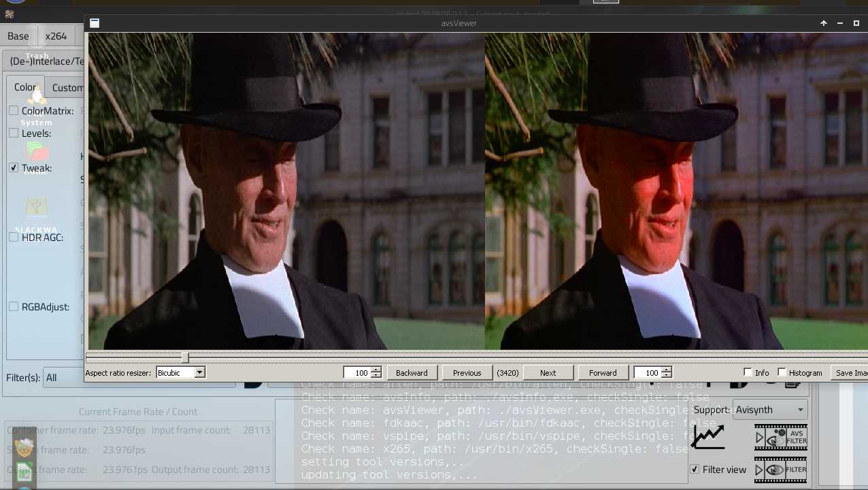Click the Next frame button
868x490 pixels.
tap(548, 373)
